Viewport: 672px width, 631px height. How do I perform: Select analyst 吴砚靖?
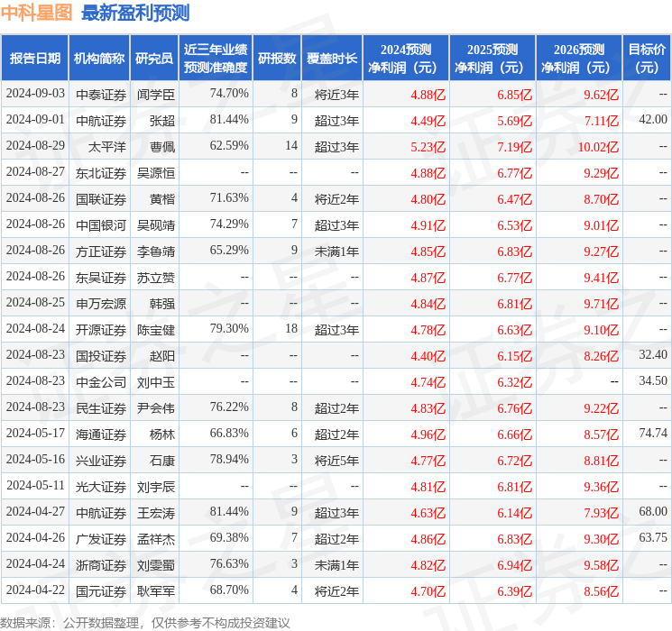(156, 224)
